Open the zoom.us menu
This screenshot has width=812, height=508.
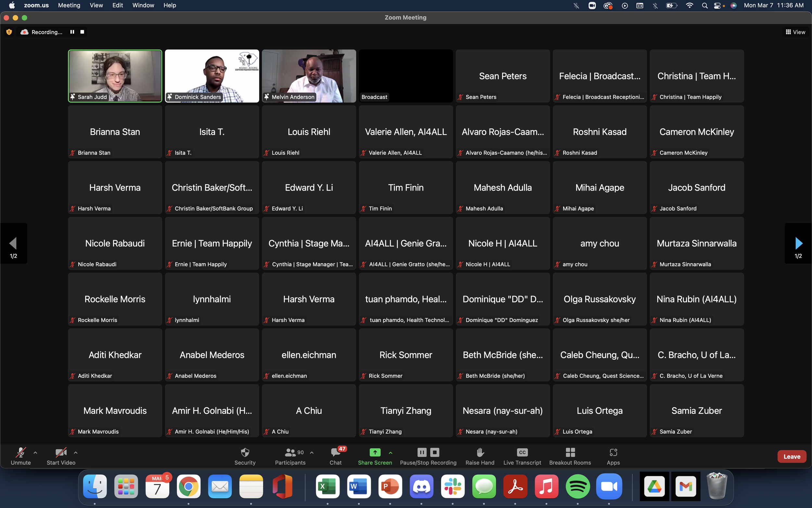click(36, 6)
